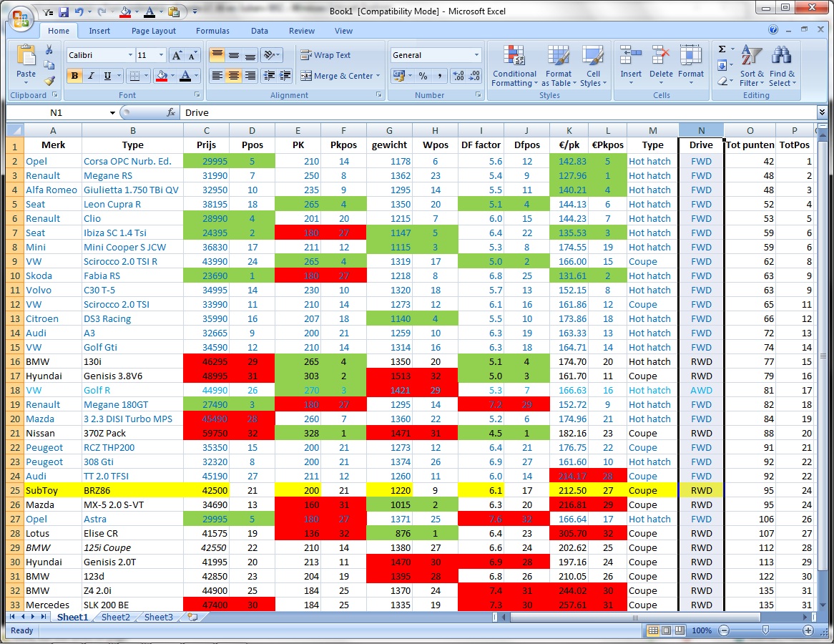The width and height of the screenshot is (834, 644).
Task: Open Sheet2 worksheet tab
Action: 115,617
